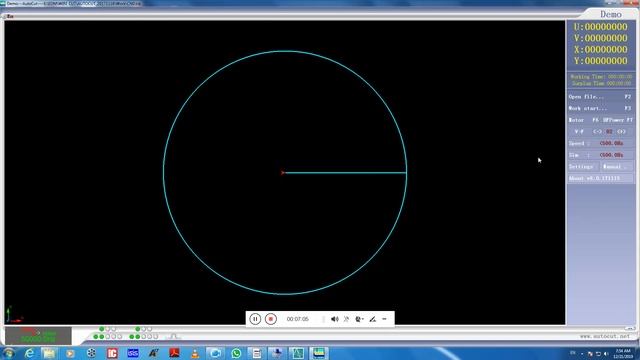Open the snowflake app taskbar icon

tap(91, 353)
